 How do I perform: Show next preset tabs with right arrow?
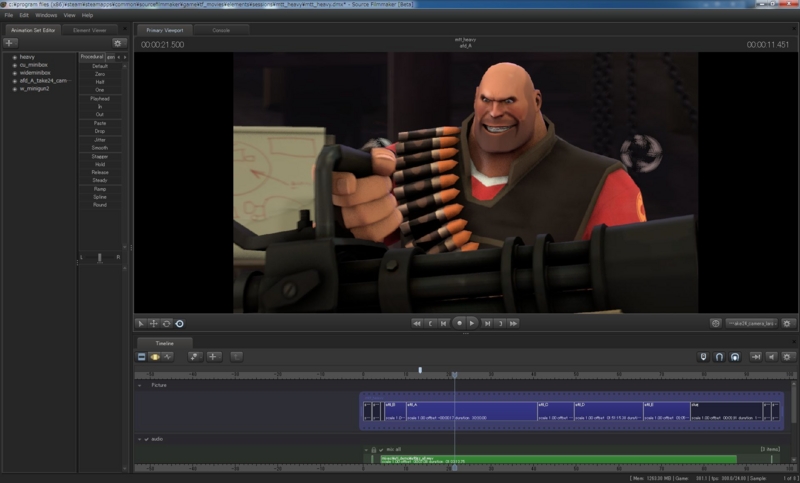(125, 57)
